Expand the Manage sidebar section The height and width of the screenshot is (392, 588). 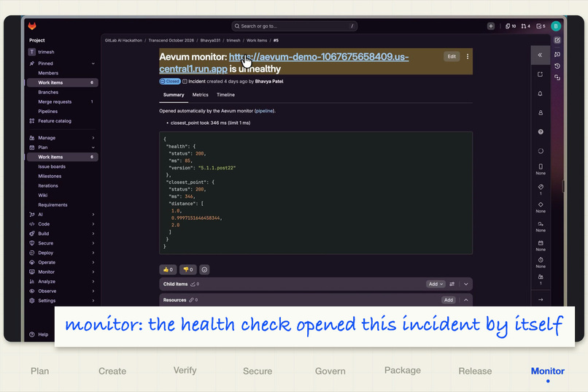tap(93, 138)
